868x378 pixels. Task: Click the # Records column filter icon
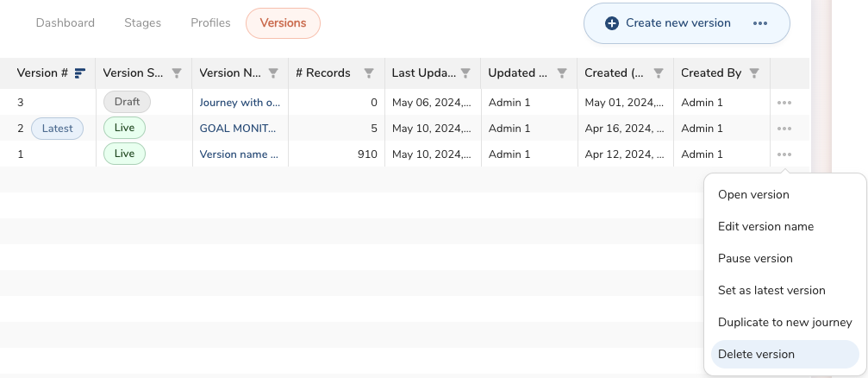369,73
